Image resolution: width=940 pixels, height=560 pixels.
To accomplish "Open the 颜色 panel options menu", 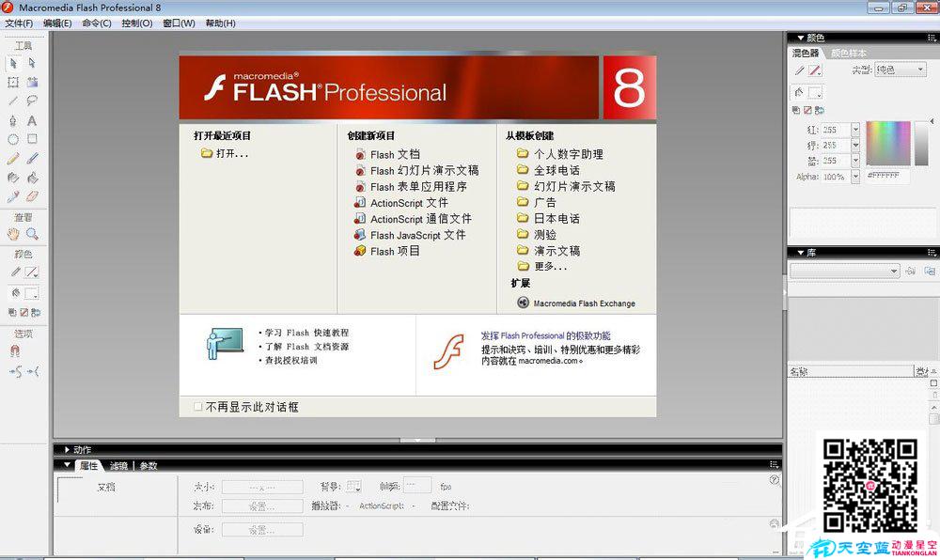I will tap(931, 38).
